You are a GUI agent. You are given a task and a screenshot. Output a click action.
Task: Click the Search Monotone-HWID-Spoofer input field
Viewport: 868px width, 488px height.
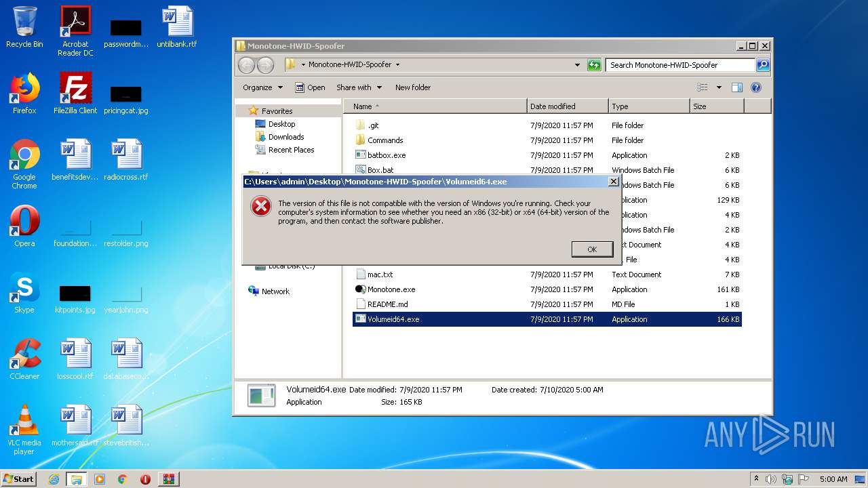pyautogui.click(x=679, y=65)
